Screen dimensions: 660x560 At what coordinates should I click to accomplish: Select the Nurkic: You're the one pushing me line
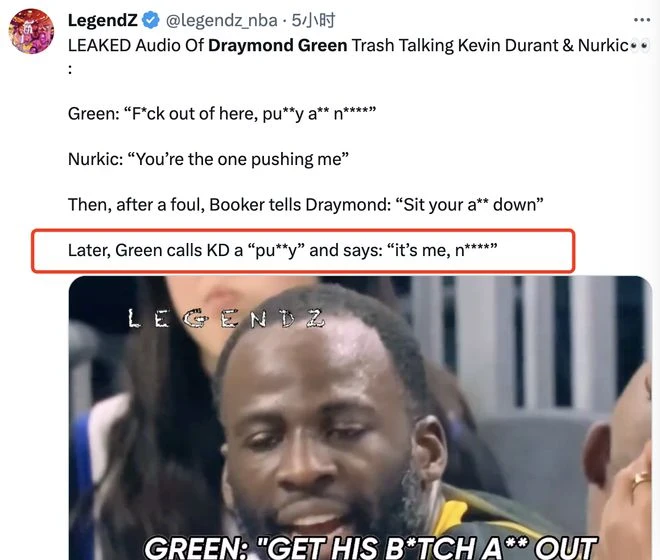[x=208, y=159]
